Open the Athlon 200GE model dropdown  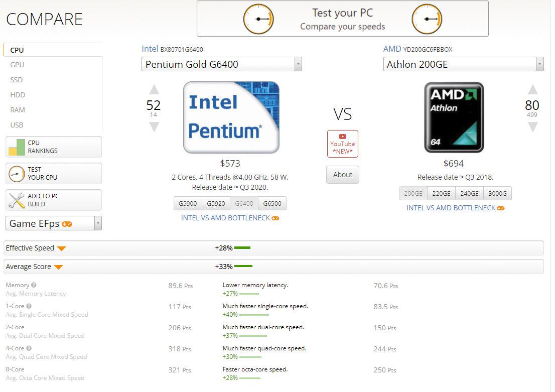coord(539,64)
